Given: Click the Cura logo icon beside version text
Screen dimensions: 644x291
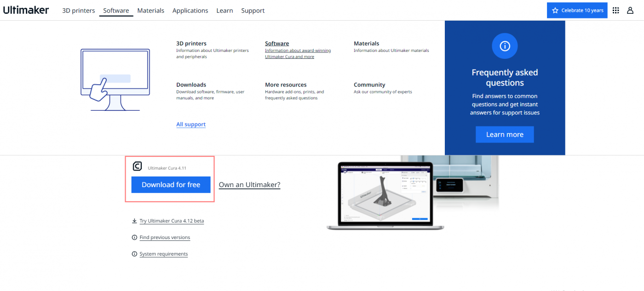Looking at the screenshot, I should pyautogui.click(x=137, y=166).
